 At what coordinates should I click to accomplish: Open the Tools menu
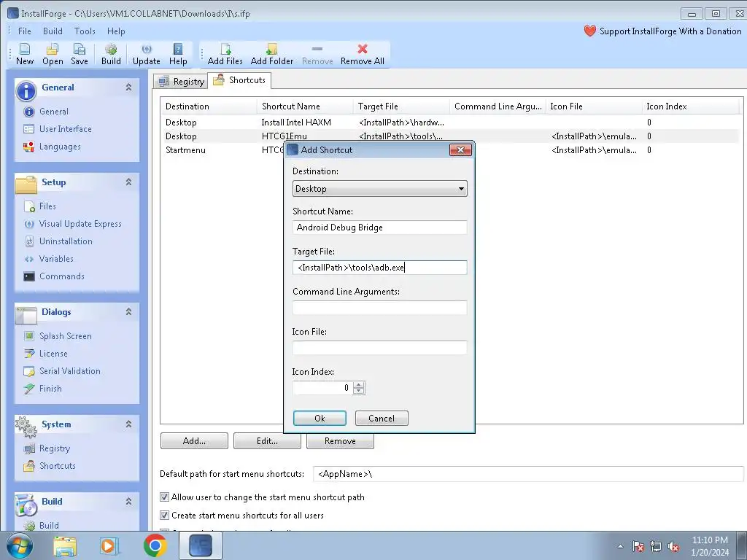click(x=85, y=31)
